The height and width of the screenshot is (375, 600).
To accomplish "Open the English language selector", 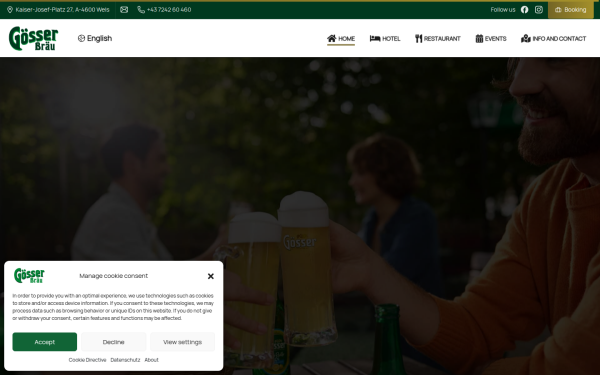I will coord(95,38).
